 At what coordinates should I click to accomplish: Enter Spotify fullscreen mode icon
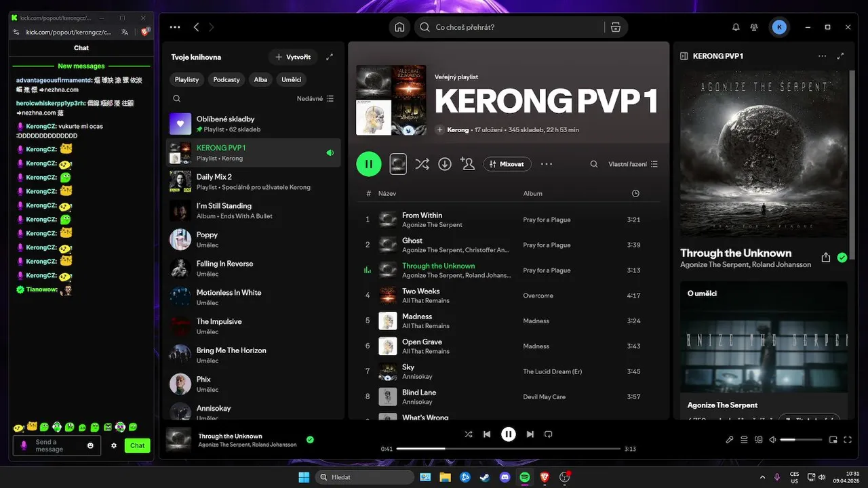point(848,440)
